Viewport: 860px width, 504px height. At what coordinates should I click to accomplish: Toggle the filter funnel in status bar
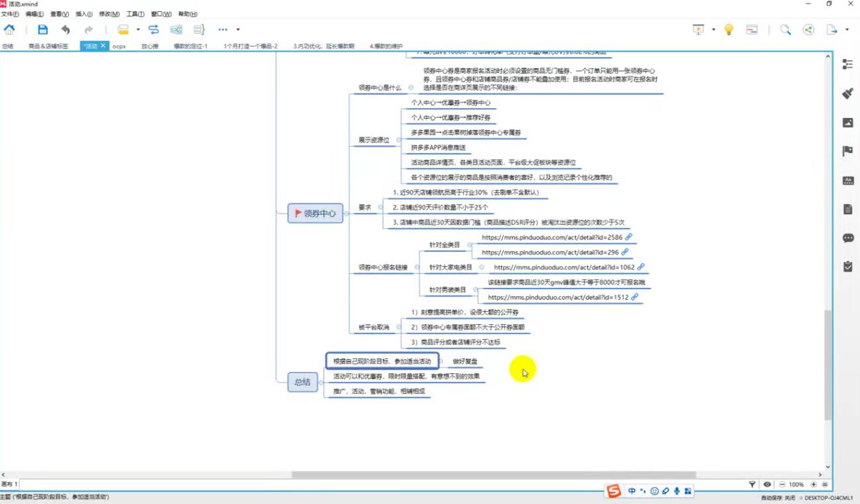coord(752,485)
